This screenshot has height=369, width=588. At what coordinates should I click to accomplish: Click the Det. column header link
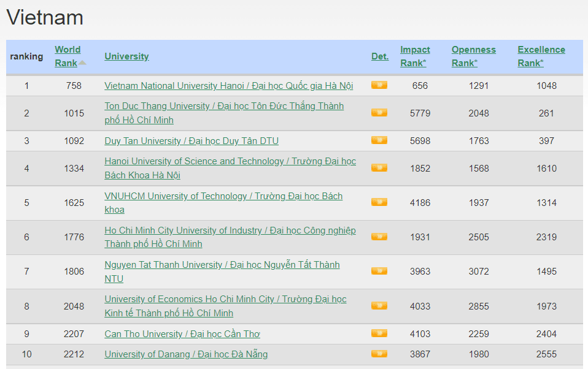click(379, 56)
